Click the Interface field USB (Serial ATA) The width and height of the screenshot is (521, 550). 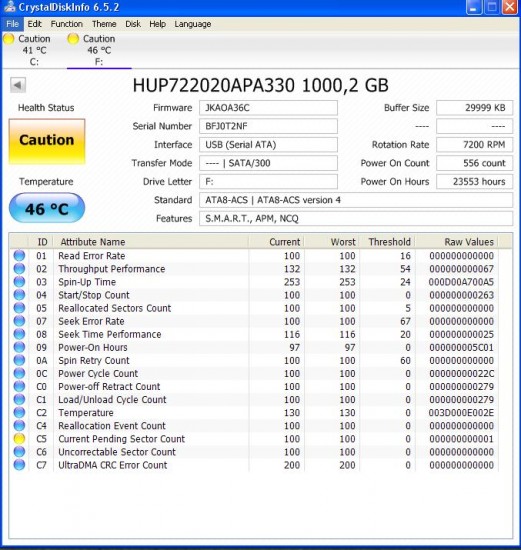click(x=268, y=145)
